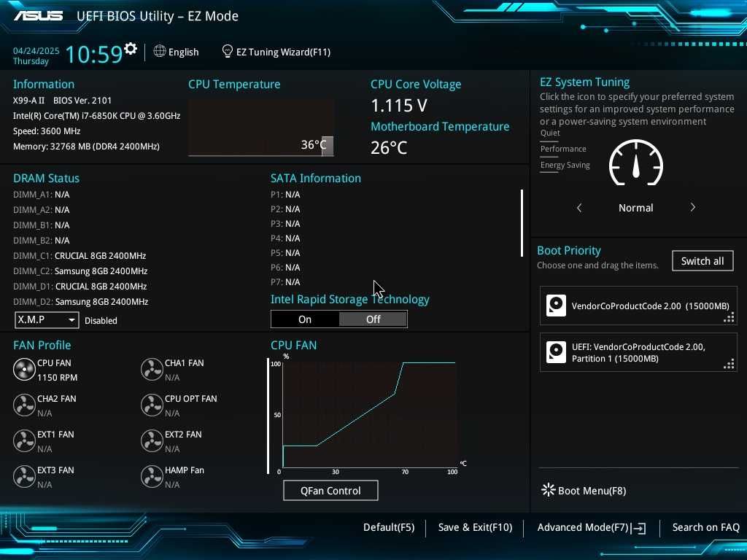
Task: Click Motherboard Temperature 26°C value
Action: 389,147
